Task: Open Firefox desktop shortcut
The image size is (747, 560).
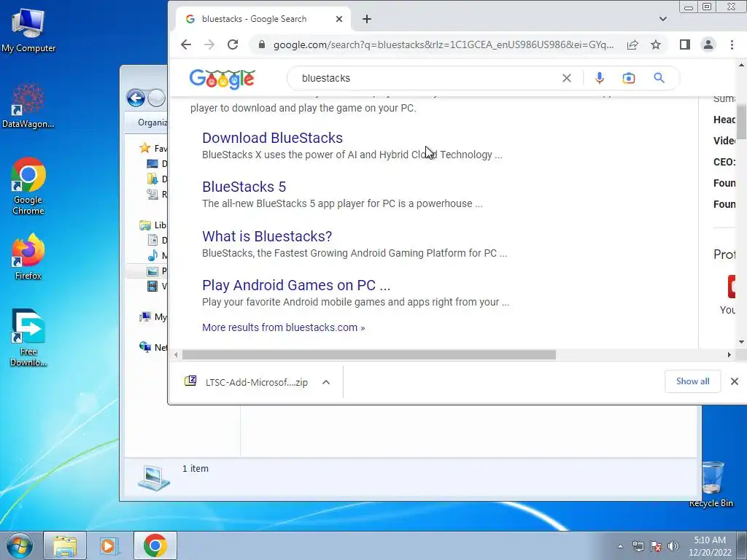Action: pos(28,256)
